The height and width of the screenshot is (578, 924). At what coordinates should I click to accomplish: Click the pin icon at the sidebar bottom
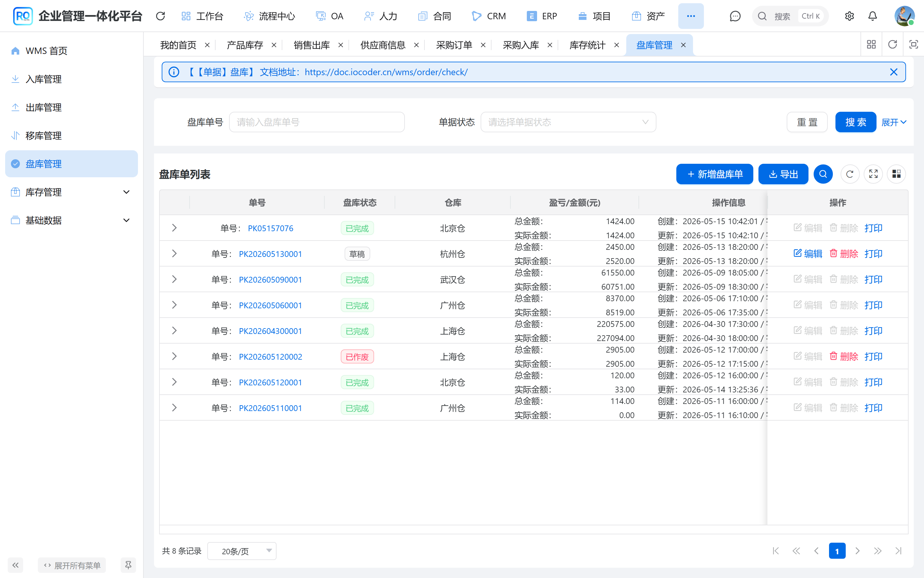(x=128, y=565)
